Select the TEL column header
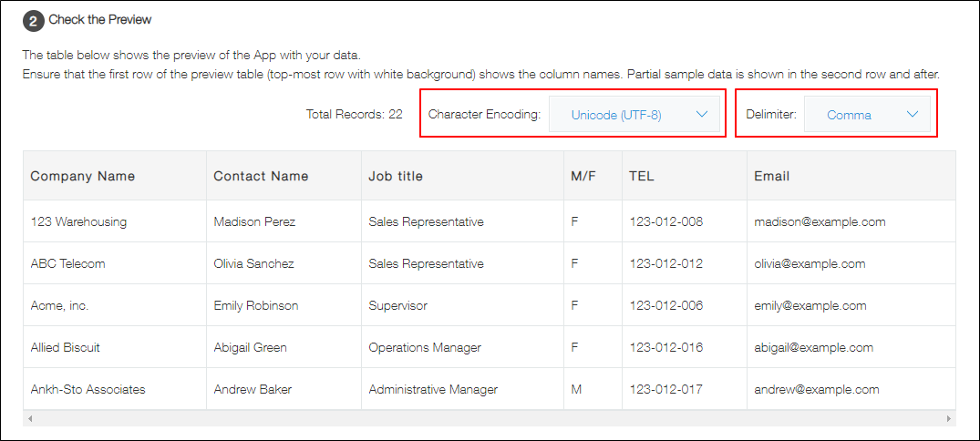The height and width of the screenshot is (441, 980). 642,176
